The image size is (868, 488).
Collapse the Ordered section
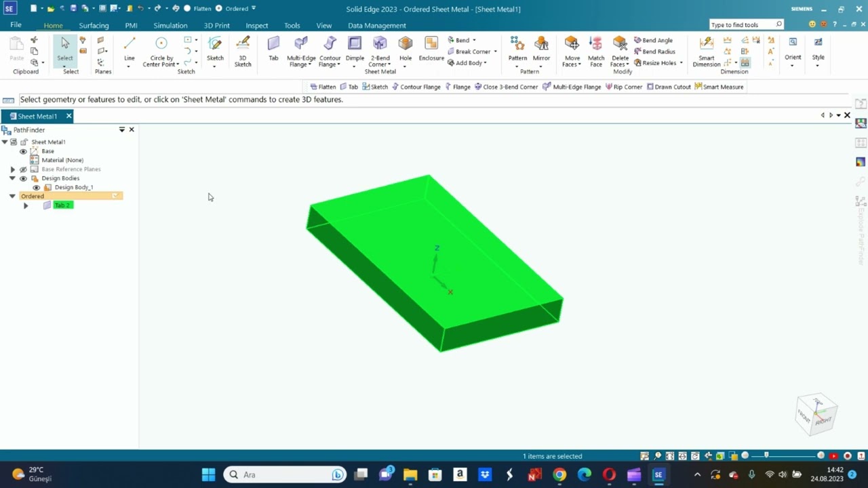click(12, 196)
